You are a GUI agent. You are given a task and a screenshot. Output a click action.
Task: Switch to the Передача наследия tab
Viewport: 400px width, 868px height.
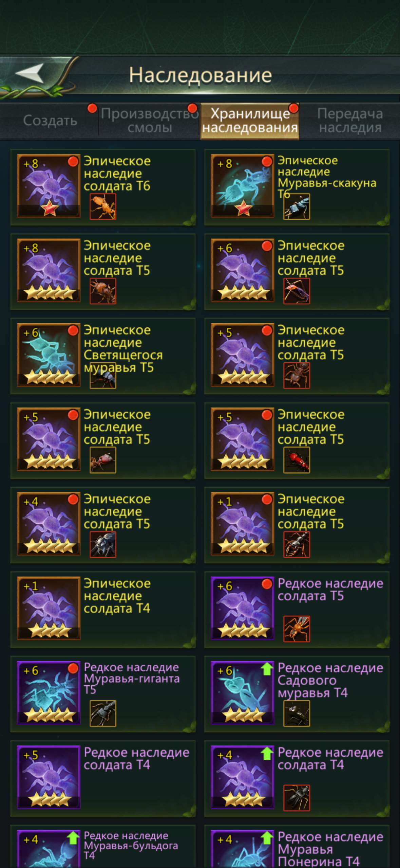[x=350, y=121]
